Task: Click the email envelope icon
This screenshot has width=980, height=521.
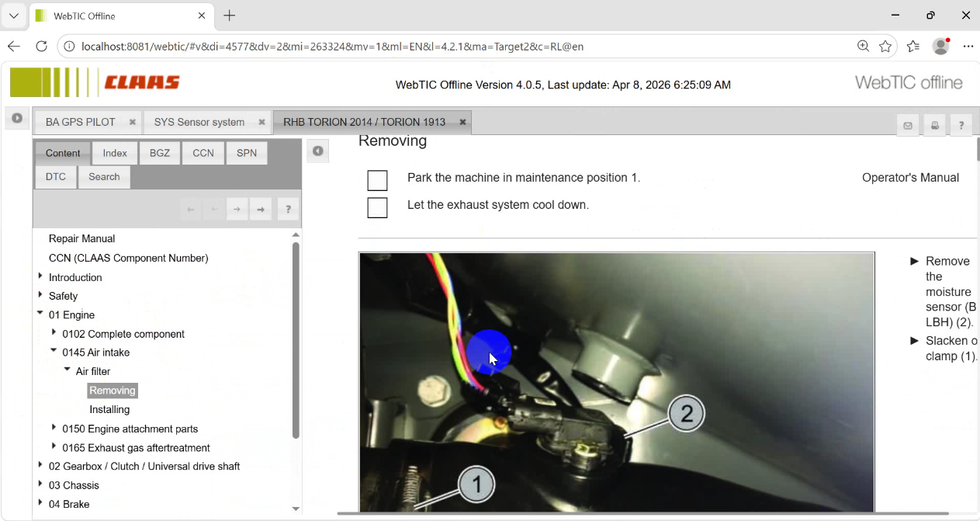Action: coord(908,126)
